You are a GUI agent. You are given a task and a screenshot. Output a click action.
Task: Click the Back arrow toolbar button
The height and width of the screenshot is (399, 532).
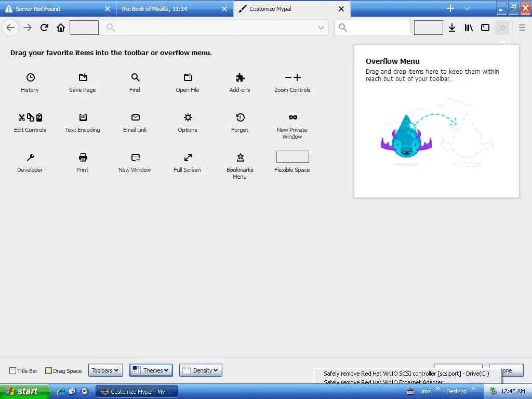point(10,28)
